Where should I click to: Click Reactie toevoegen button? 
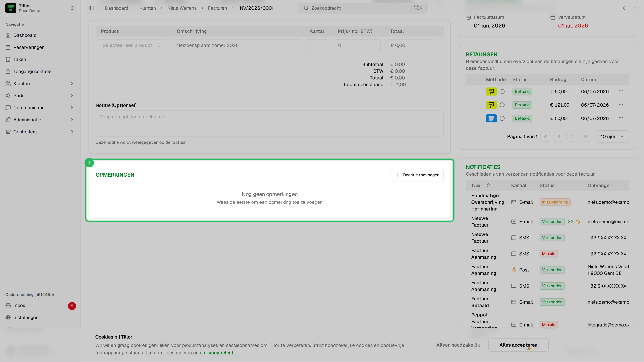(417, 175)
